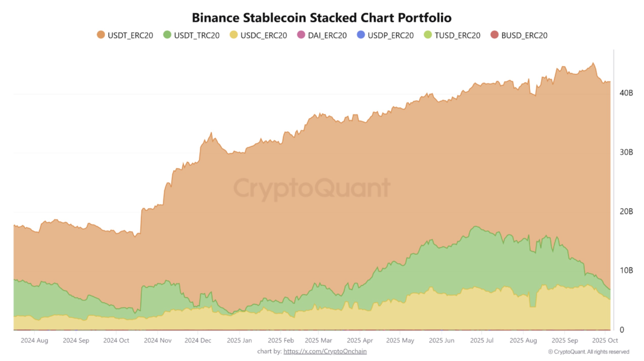
Task: Click the green USDT_TRC20 legend dot
Action: pyautogui.click(x=167, y=35)
